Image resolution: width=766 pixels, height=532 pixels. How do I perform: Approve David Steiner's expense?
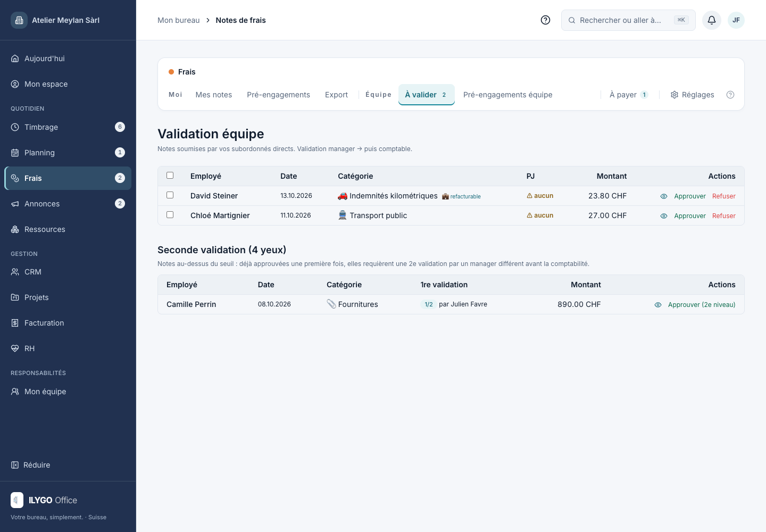[x=690, y=196]
